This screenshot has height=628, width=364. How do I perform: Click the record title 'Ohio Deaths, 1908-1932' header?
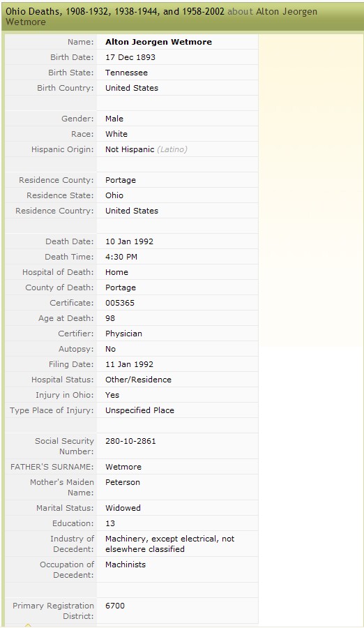(x=115, y=11)
